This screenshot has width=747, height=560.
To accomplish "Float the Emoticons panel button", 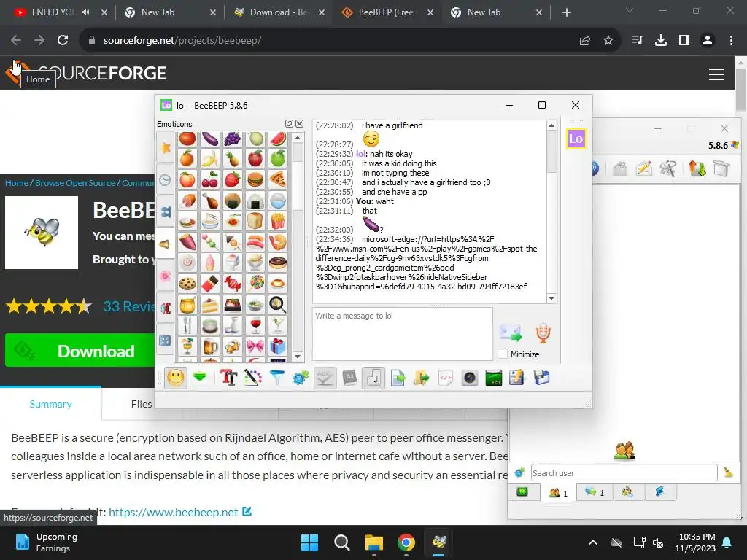I will click(x=289, y=124).
